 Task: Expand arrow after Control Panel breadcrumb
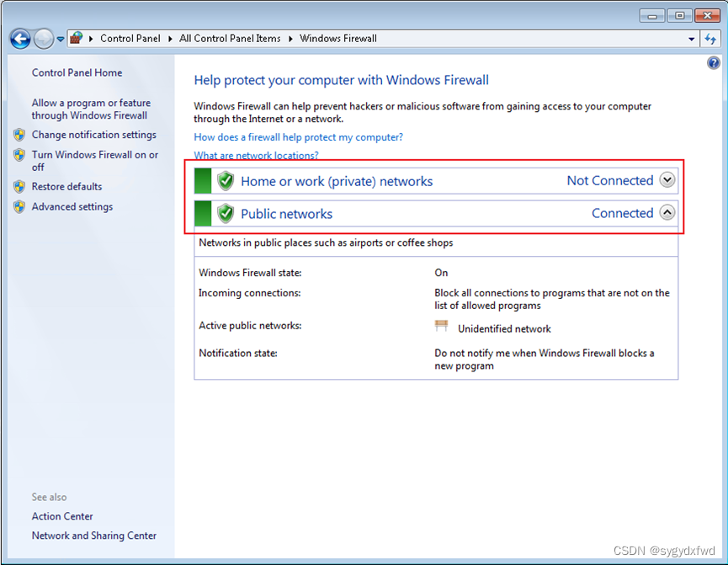coord(170,39)
